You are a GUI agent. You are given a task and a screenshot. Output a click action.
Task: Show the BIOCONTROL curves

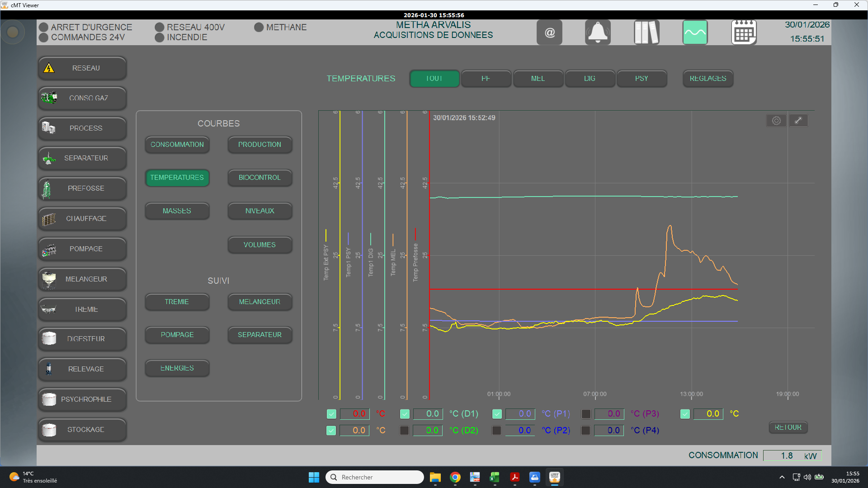[x=259, y=178]
